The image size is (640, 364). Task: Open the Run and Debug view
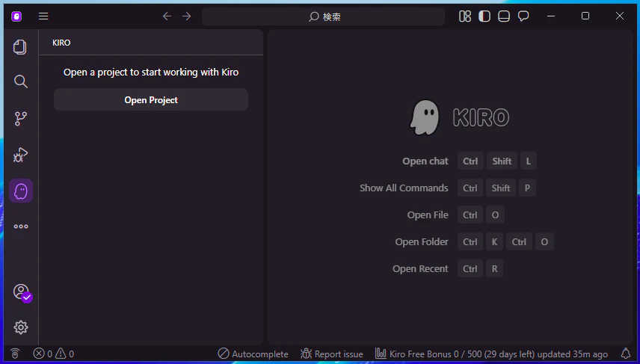point(20,155)
